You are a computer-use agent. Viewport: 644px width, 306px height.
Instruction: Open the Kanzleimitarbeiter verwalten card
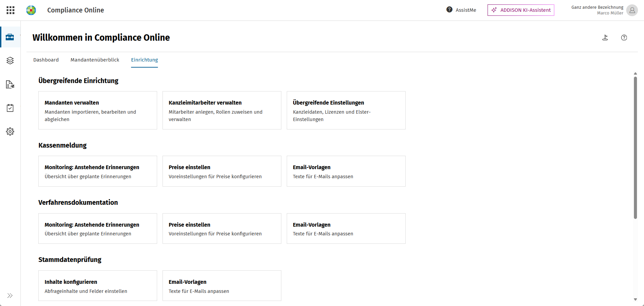click(222, 110)
